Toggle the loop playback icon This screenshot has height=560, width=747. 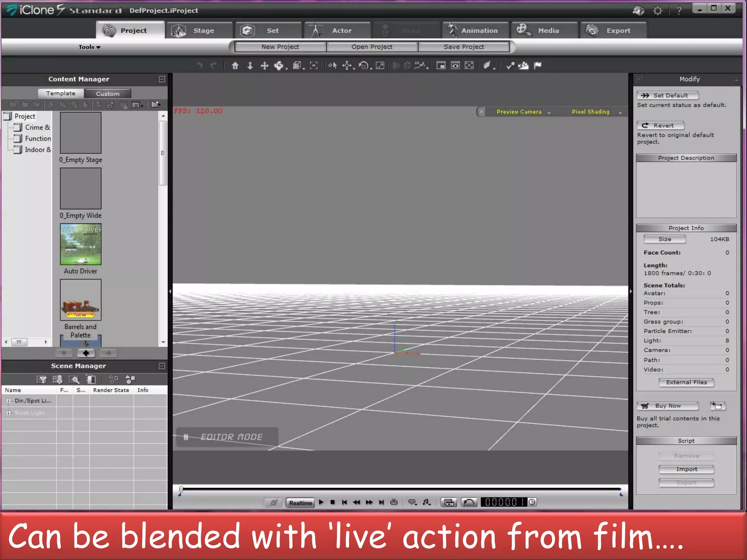pos(394,502)
